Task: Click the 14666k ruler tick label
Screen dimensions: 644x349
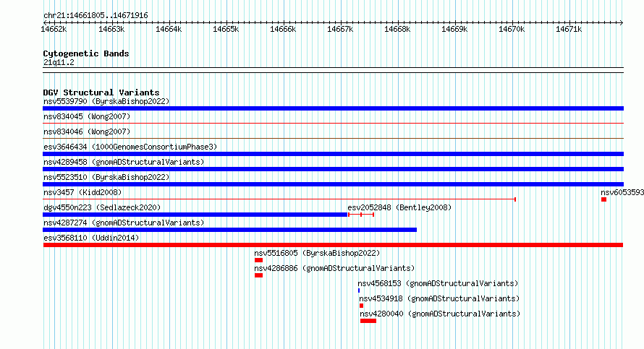Action: pyautogui.click(x=283, y=29)
